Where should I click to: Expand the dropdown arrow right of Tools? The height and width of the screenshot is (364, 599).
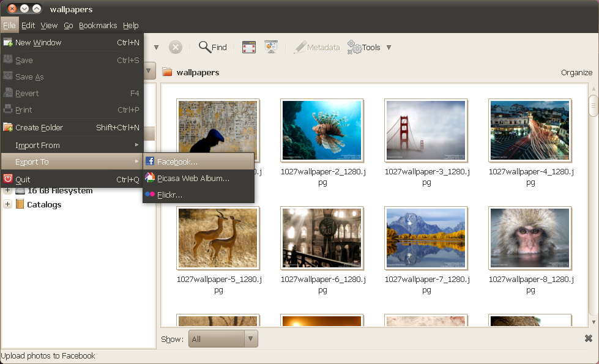389,48
